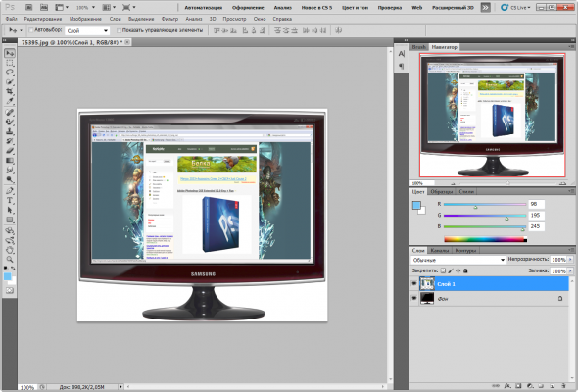Select the History Brush tool
Viewport: 578px width, 392px height.
click(x=10, y=141)
